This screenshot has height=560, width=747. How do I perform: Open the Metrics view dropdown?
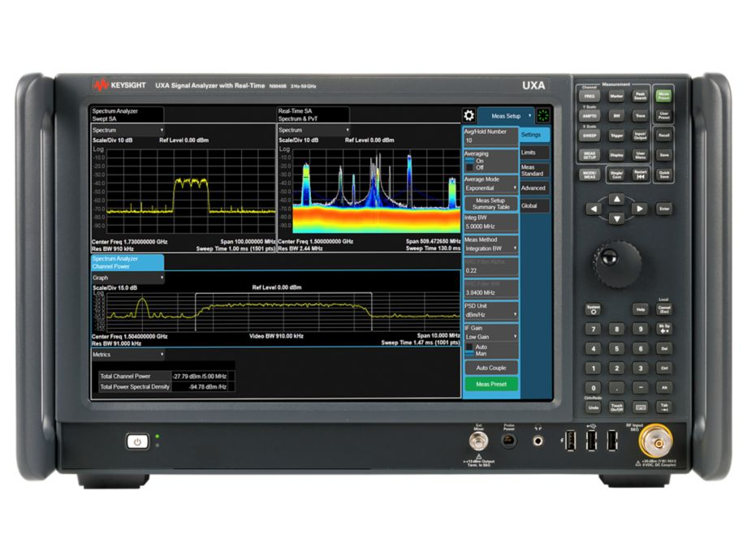127,355
